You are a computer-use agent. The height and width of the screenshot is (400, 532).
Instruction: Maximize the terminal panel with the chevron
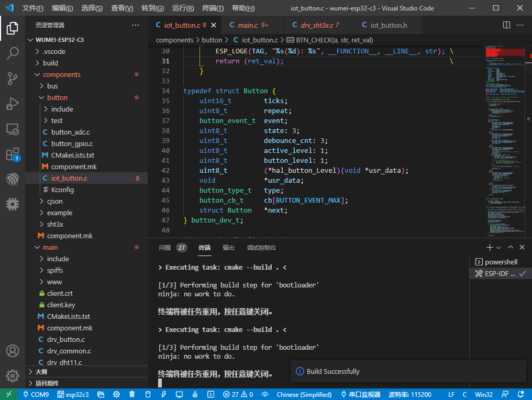510,247
